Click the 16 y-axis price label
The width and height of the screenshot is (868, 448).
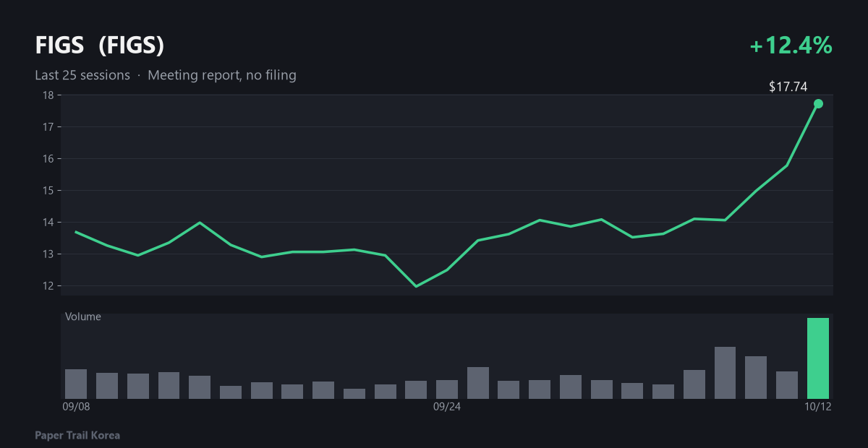click(x=48, y=159)
